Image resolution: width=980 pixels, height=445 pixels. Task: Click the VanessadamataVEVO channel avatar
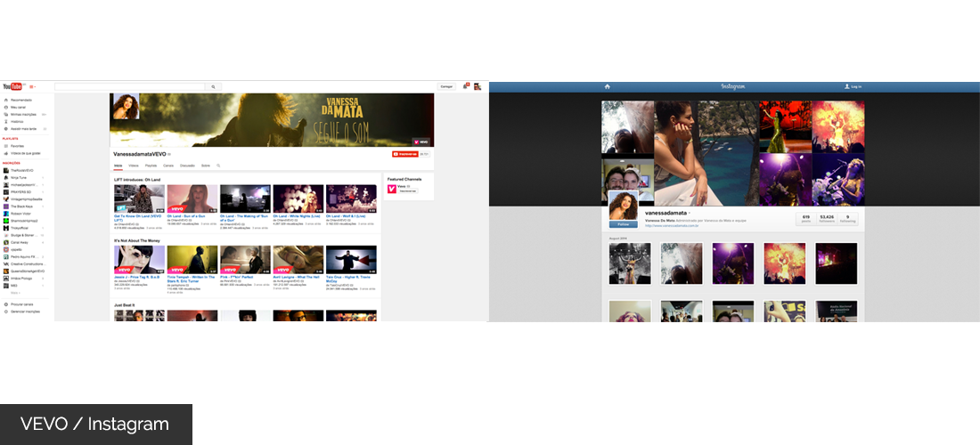coord(125,106)
